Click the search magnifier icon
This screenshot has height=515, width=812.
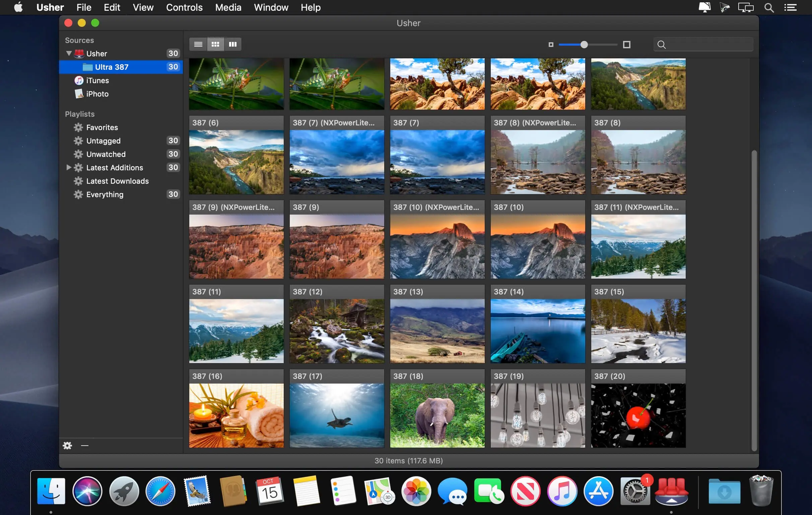pyautogui.click(x=661, y=45)
